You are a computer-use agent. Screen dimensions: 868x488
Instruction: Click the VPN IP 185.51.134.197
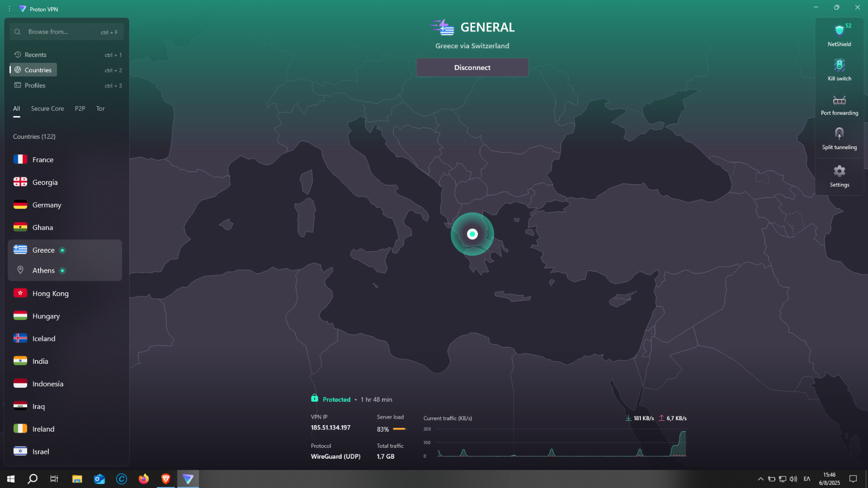330,428
